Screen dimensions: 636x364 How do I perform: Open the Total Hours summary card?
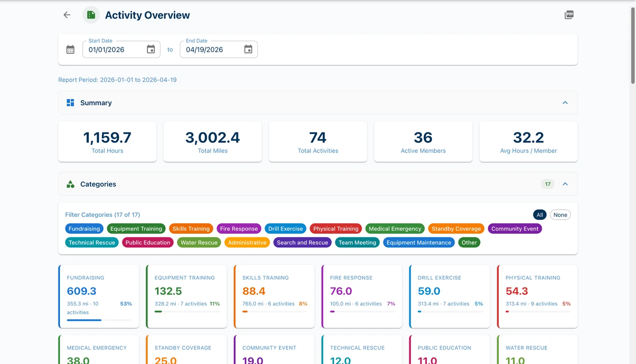click(107, 142)
